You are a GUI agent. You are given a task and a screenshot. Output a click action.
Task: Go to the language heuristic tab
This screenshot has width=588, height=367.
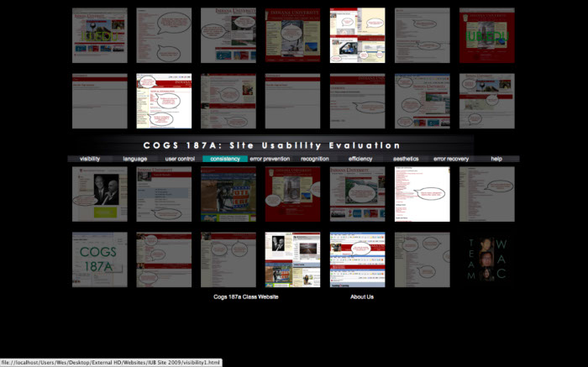134,159
